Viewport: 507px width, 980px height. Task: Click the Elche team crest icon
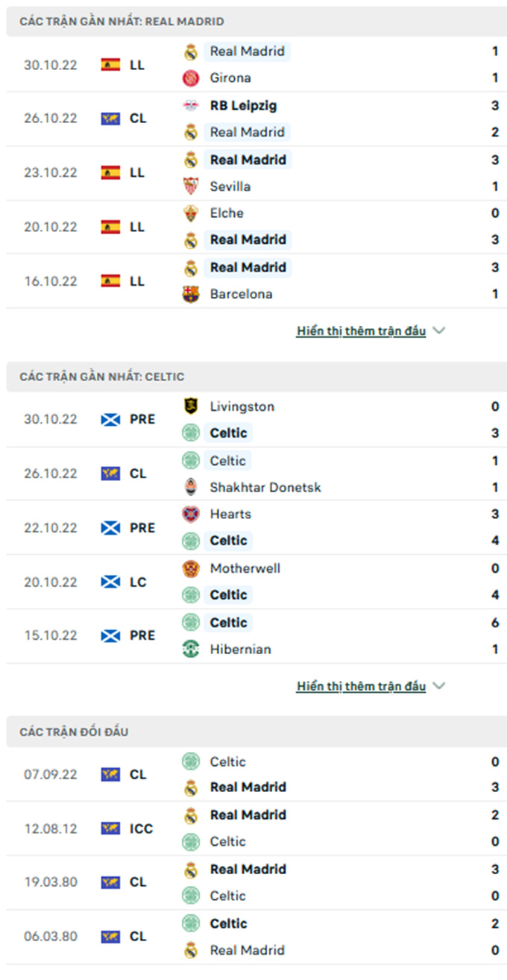point(191,213)
